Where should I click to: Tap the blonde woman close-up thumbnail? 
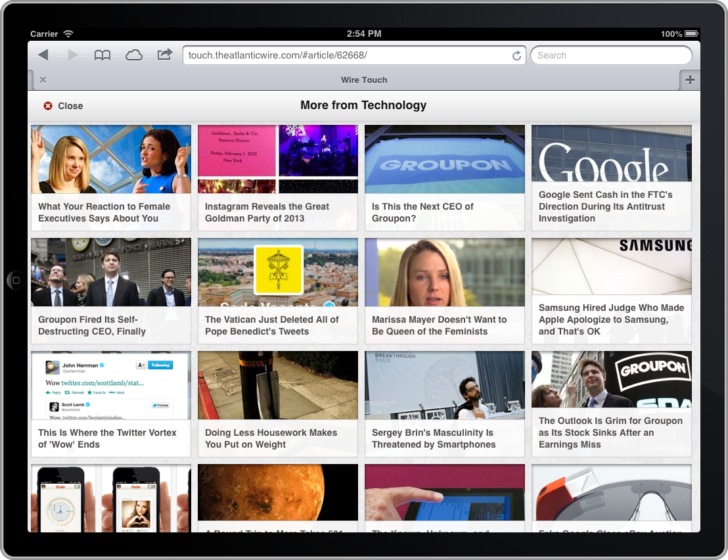pos(445,272)
